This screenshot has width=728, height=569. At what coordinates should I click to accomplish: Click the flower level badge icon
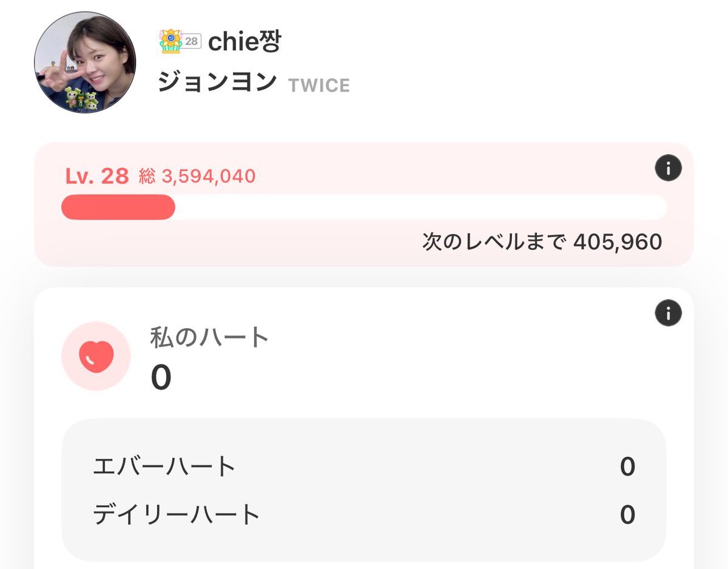coord(170,41)
